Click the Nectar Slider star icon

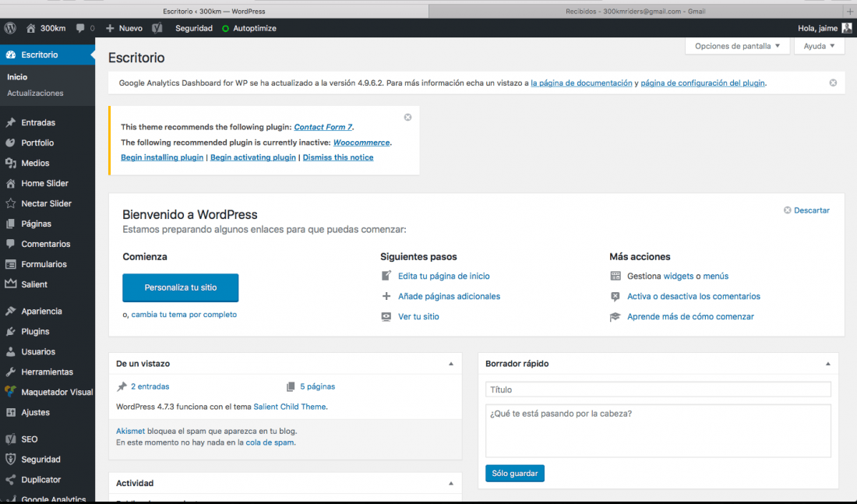10,203
